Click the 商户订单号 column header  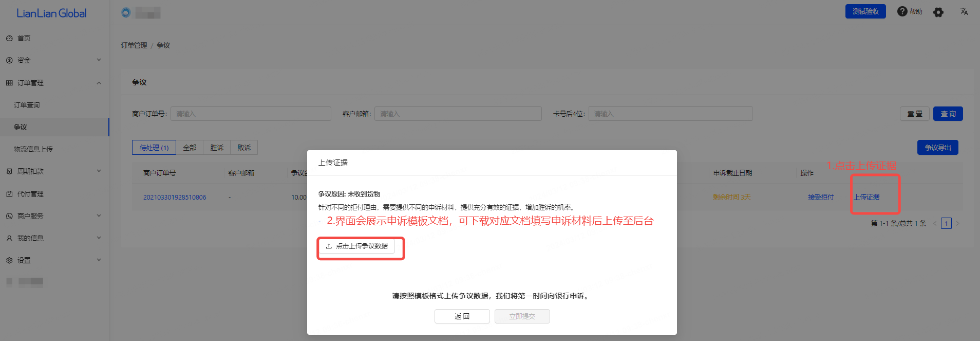click(x=159, y=173)
